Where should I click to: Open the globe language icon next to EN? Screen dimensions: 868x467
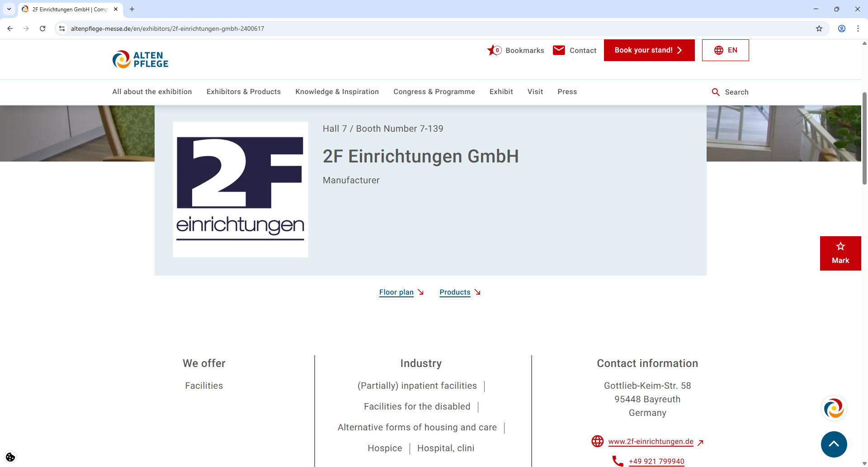pos(719,50)
